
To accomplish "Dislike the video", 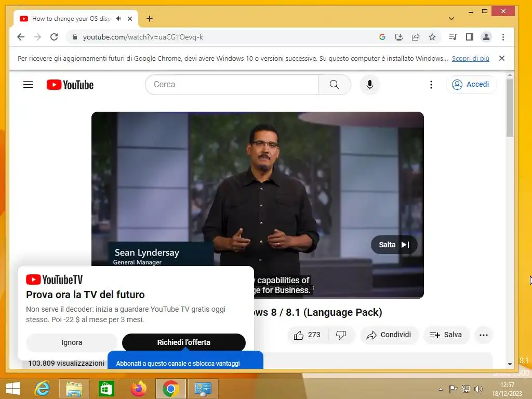I will pyautogui.click(x=341, y=335).
